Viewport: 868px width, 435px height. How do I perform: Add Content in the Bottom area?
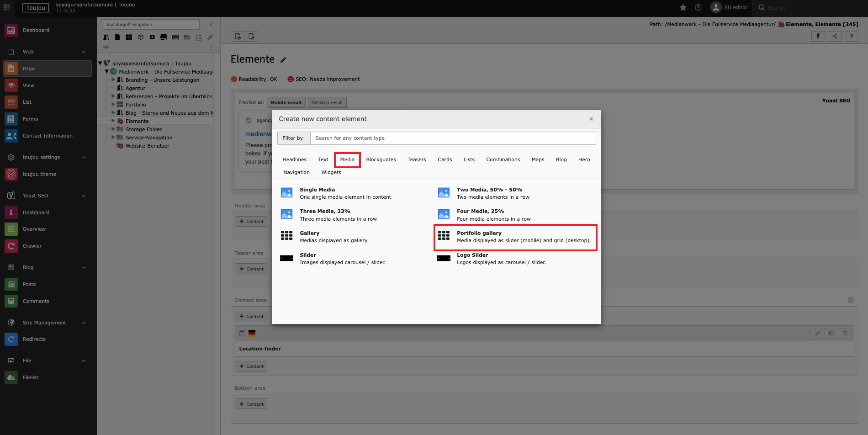pyautogui.click(x=251, y=404)
